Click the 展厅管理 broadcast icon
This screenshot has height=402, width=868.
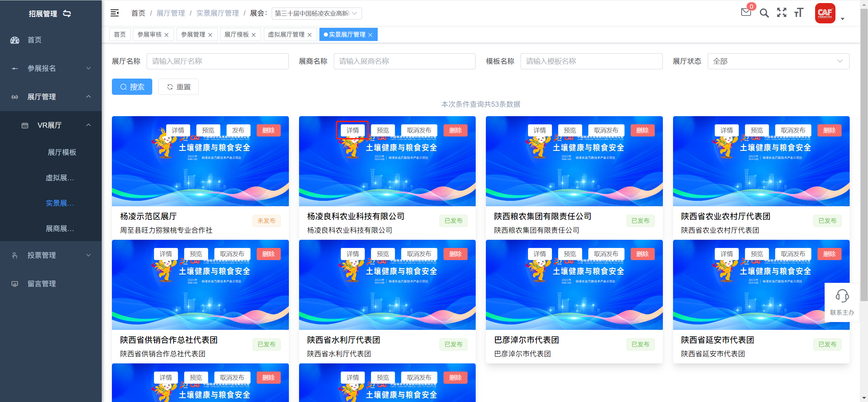point(15,97)
